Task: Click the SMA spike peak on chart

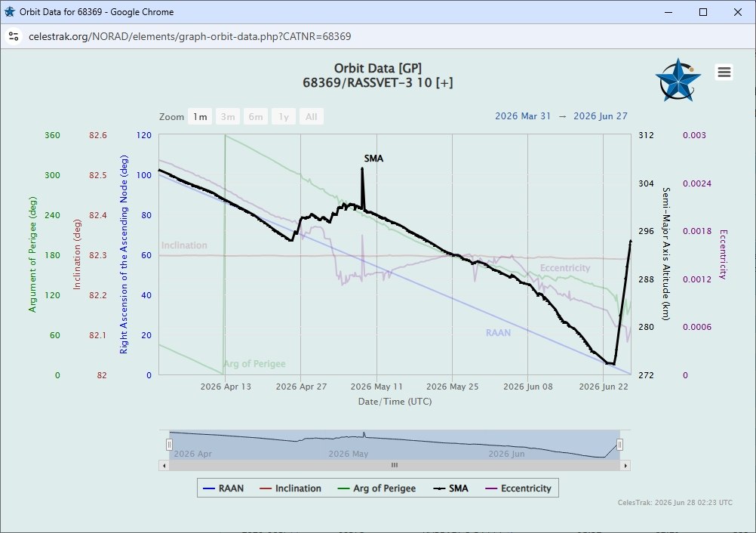Action: [362, 168]
